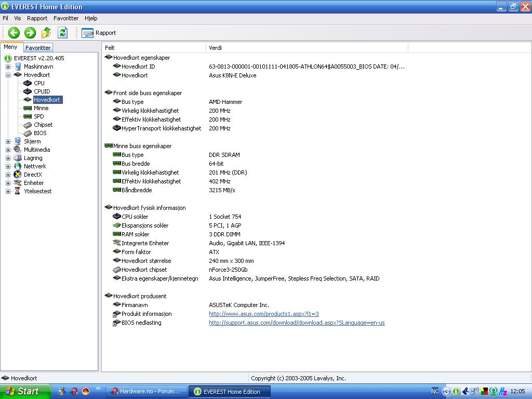Open the BIOS tree entry

pyautogui.click(x=40, y=133)
